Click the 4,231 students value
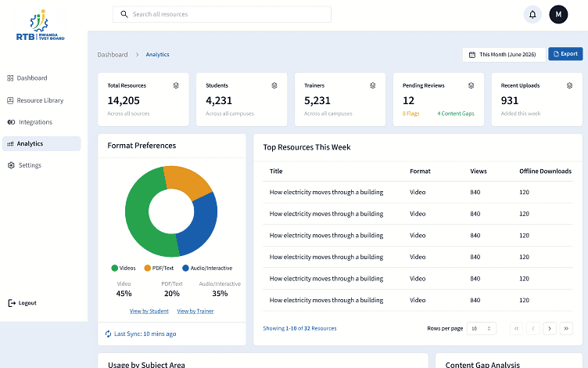 [x=219, y=101]
